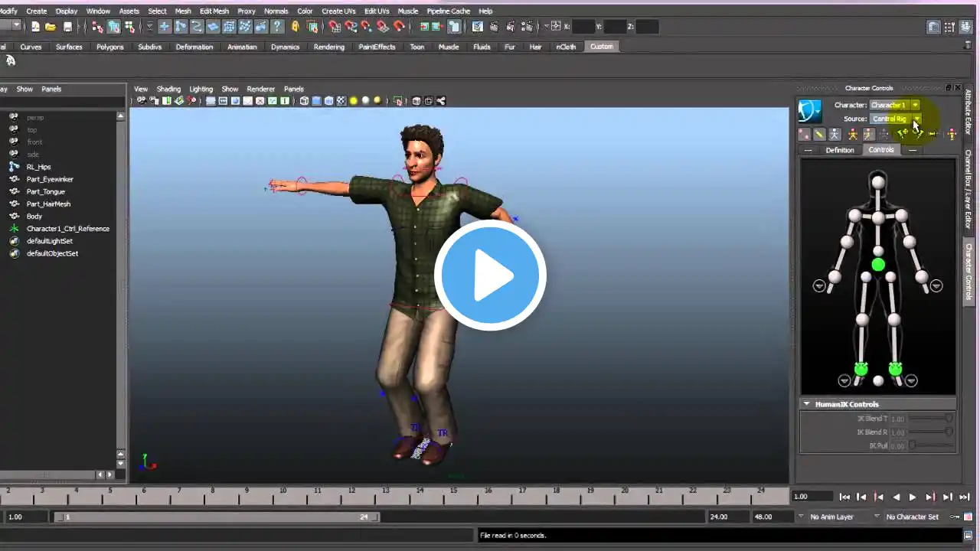Click the open scene folder icon
This screenshot has width=980, height=551.
point(51,27)
